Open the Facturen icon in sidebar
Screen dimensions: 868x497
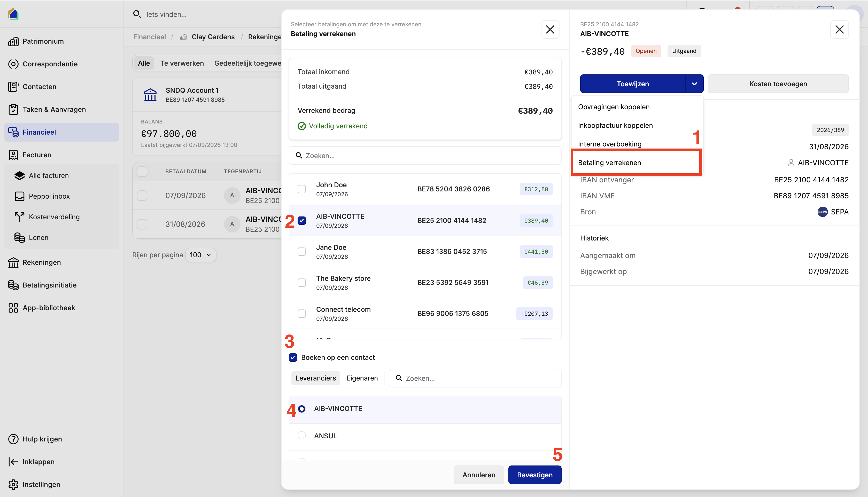pos(13,155)
